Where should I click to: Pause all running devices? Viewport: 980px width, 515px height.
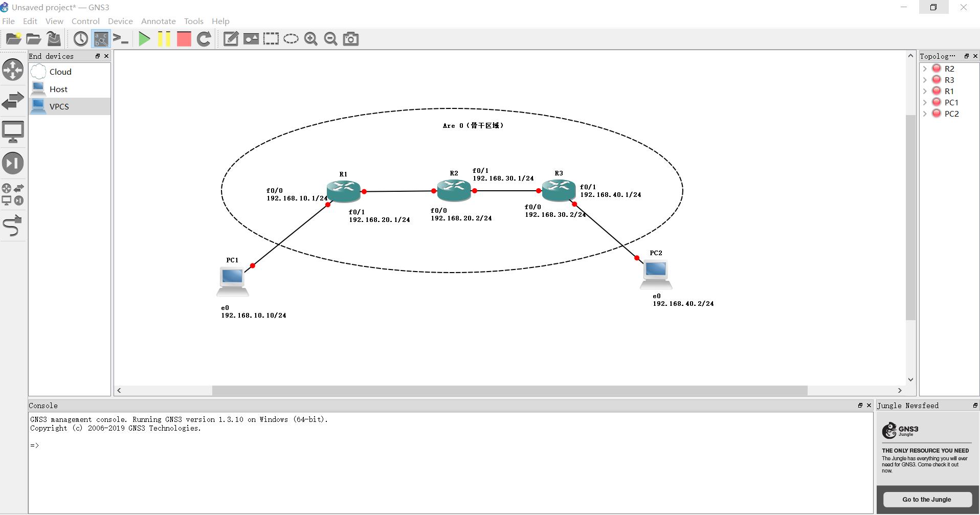(164, 38)
